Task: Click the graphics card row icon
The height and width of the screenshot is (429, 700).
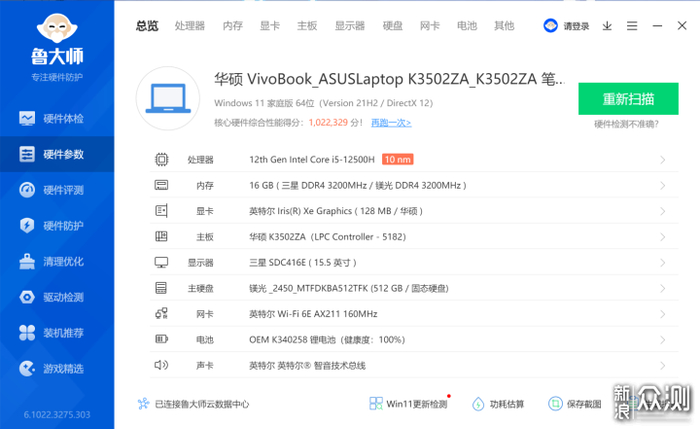Action: click(x=161, y=211)
